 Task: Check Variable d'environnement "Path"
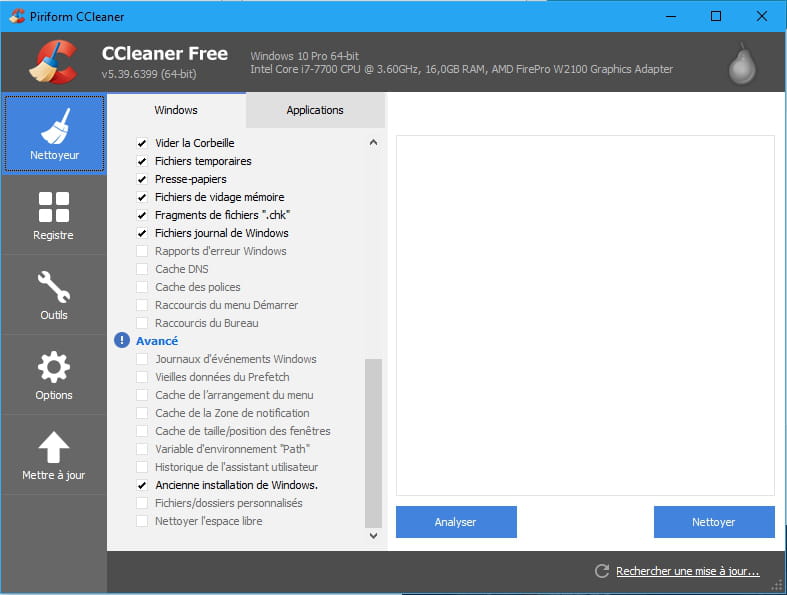click(142, 449)
